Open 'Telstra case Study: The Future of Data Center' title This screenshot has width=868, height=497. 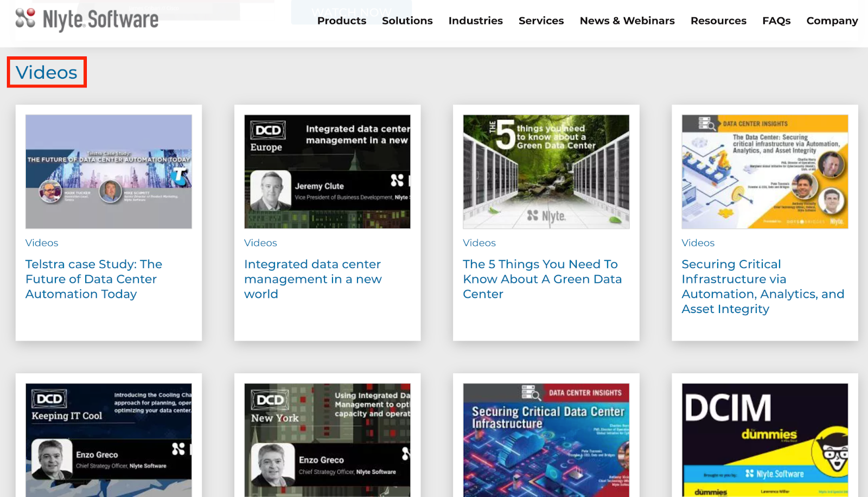click(x=94, y=279)
